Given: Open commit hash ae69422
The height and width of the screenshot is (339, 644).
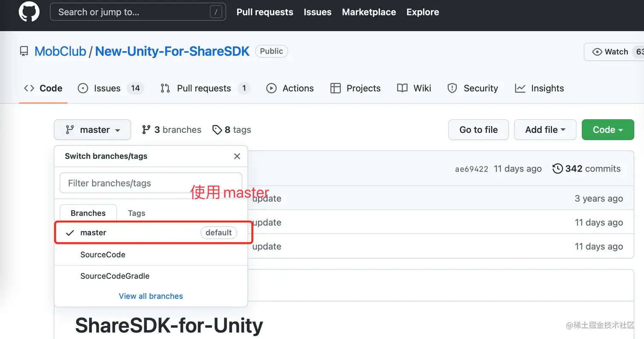Looking at the screenshot, I should click(x=471, y=169).
